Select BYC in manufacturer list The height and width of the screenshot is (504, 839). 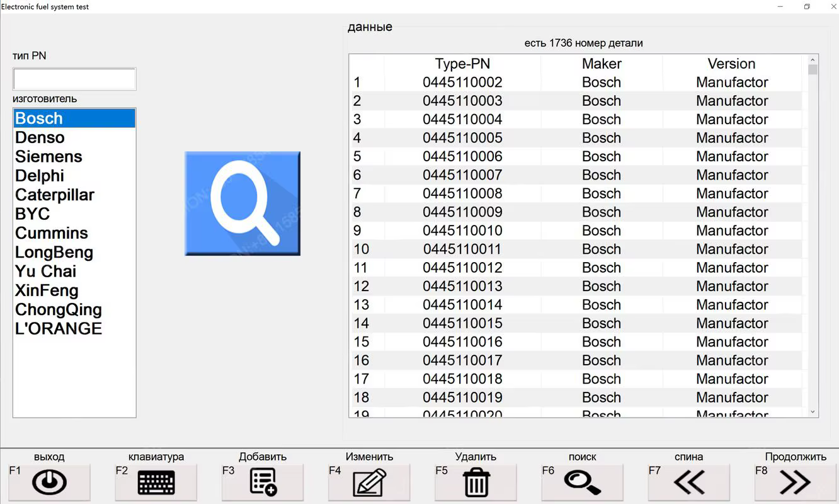coord(74,214)
